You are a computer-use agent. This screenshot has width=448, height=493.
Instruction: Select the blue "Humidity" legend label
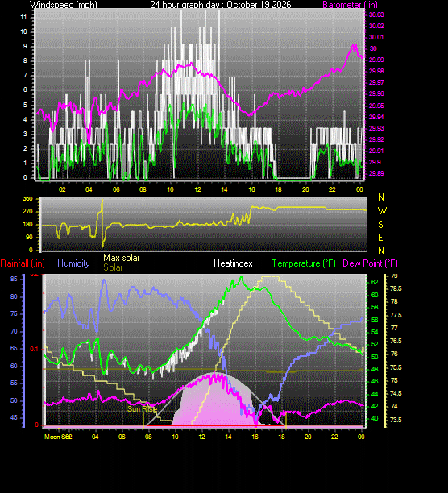click(73, 263)
